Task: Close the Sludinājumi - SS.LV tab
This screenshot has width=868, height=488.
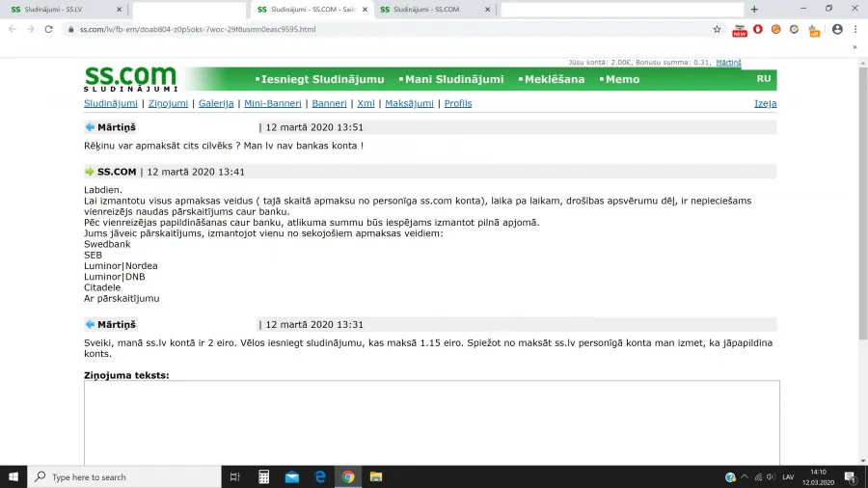Action: point(119,10)
